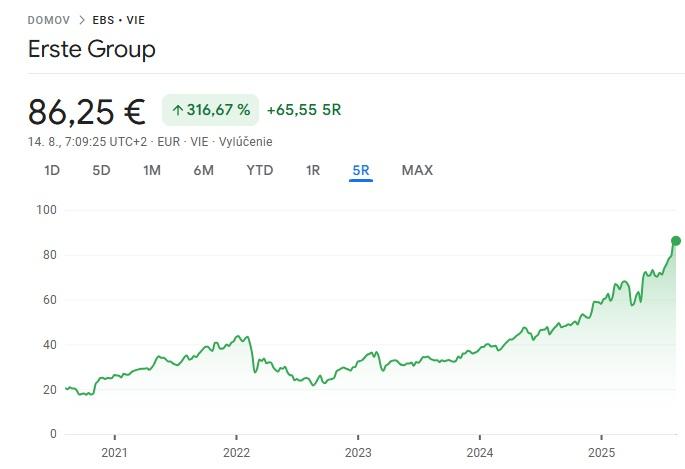
Task: Select the 5D time range
Action: [101, 170]
